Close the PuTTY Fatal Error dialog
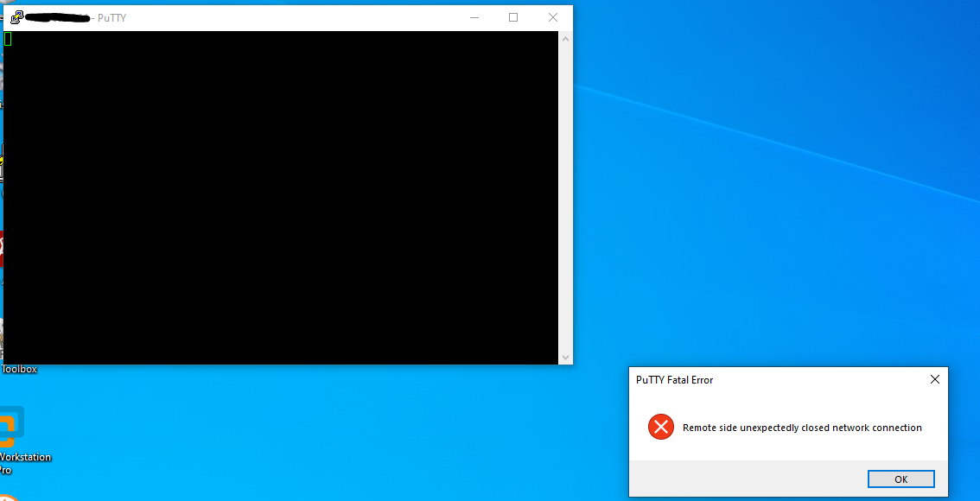 934,379
